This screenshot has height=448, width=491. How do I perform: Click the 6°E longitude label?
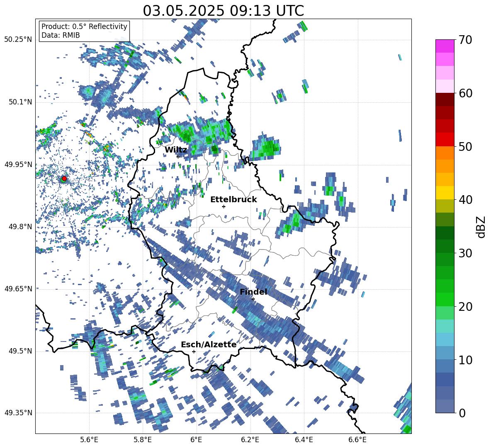tap(196, 440)
